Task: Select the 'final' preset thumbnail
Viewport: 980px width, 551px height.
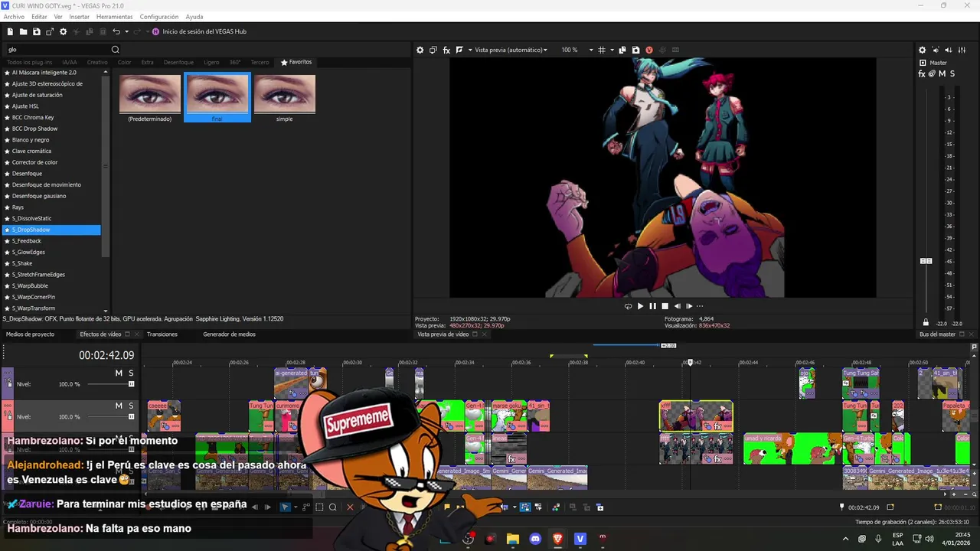Action: tap(217, 97)
